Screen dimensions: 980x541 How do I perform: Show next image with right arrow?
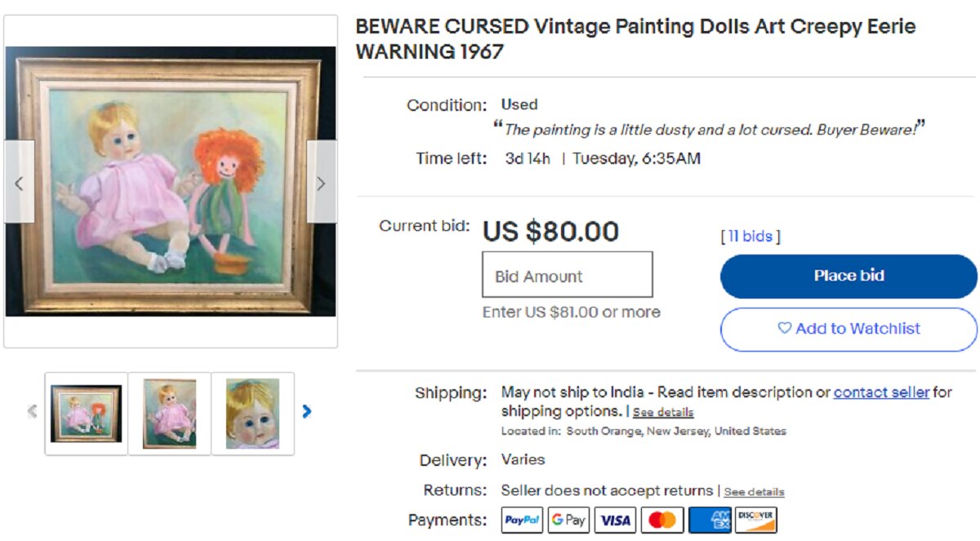(x=321, y=183)
